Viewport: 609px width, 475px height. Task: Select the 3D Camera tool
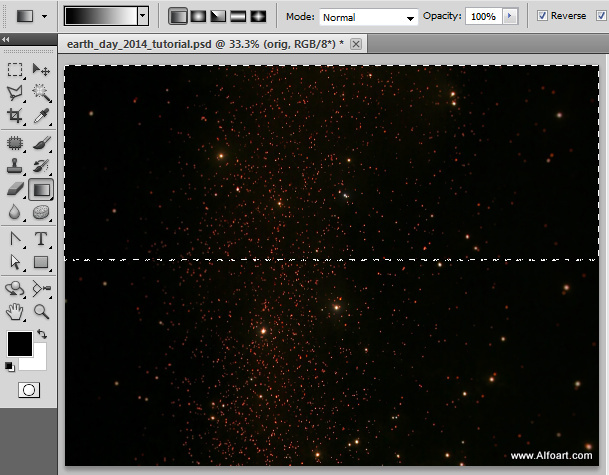point(41,289)
